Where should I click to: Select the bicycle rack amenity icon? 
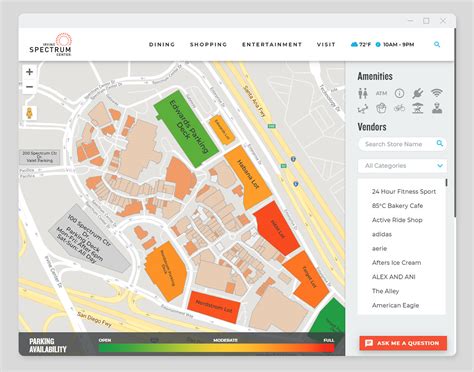tap(399, 108)
